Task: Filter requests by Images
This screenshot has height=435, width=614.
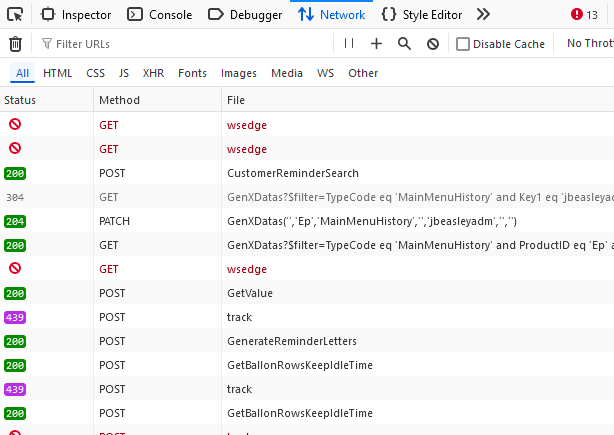Action: [x=239, y=73]
